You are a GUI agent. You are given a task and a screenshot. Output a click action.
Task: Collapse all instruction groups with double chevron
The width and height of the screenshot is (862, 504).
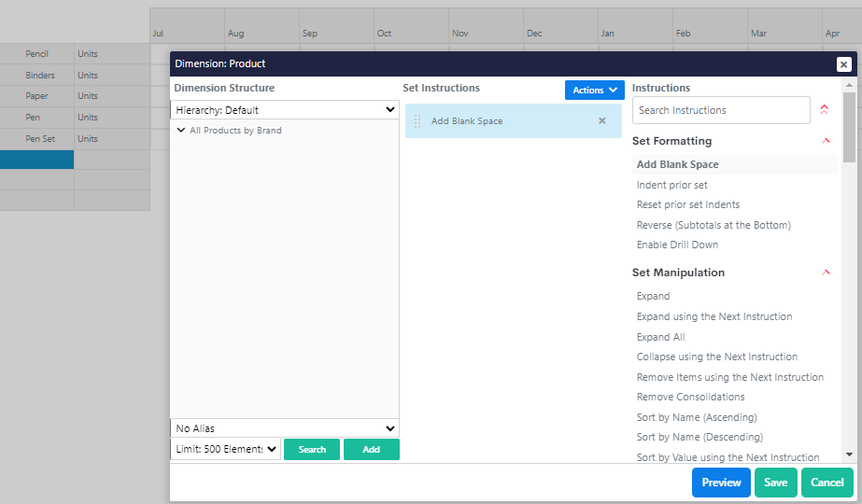point(824,110)
